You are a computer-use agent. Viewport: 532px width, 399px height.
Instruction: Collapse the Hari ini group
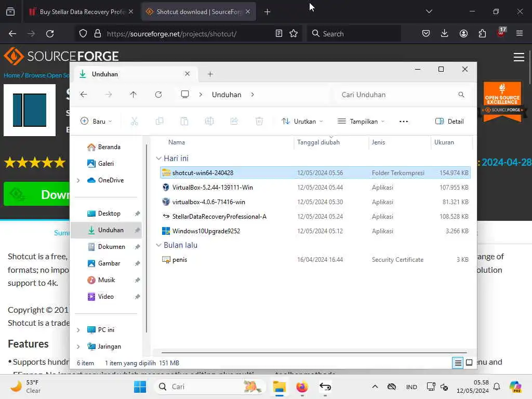click(x=158, y=158)
